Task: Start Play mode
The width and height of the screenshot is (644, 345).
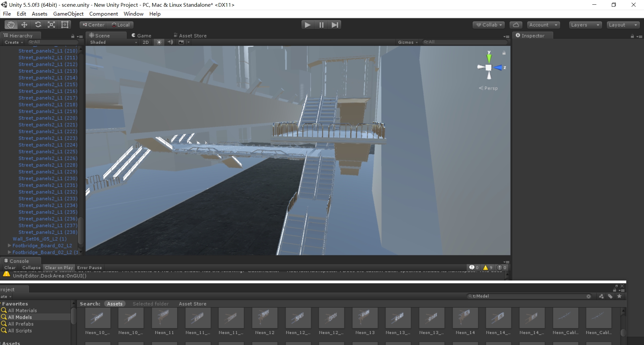Action: pyautogui.click(x=307, y=25)
